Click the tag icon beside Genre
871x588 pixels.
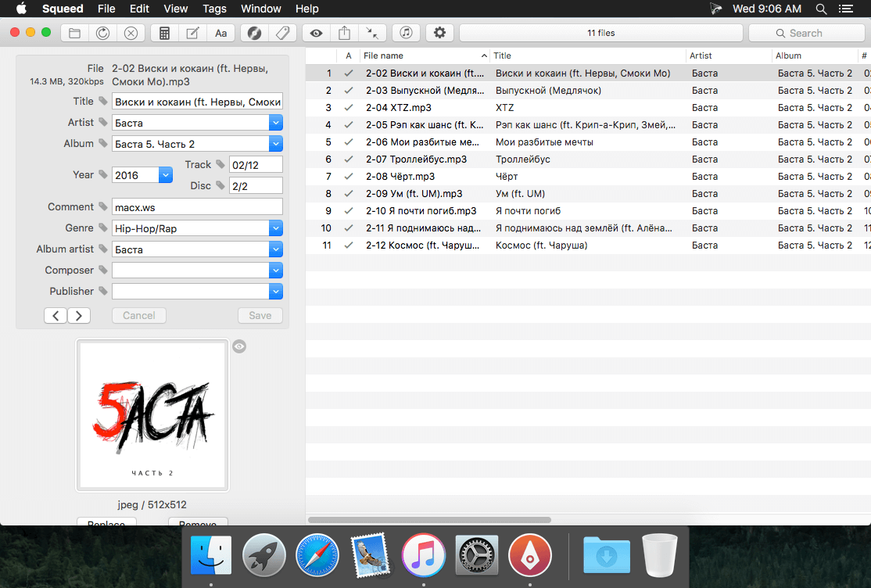(102, 228)
